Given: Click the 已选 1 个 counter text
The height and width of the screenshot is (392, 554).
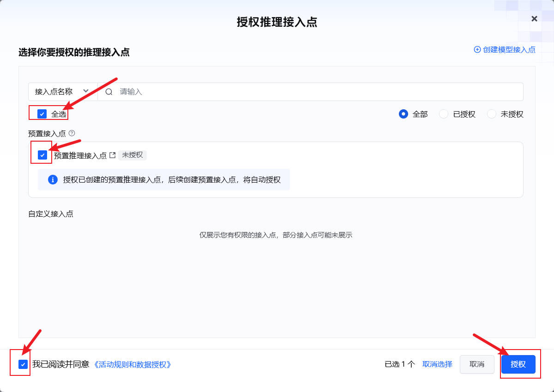Looking at the screenshot, I should [x=400, y=364].
